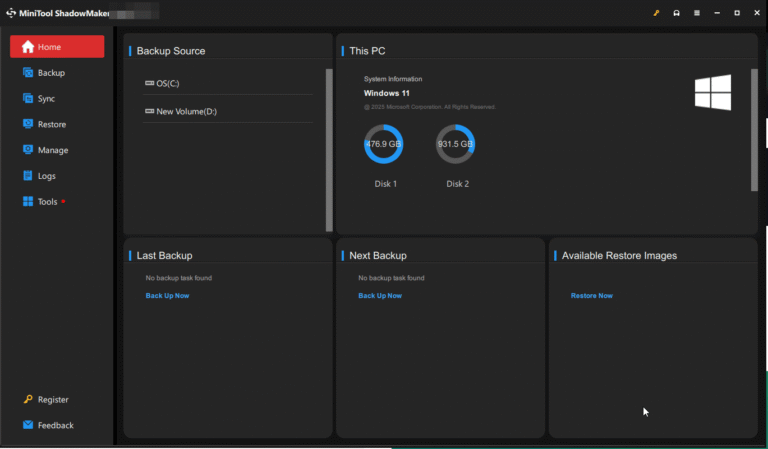Click the Home house icon in sidebar
Viewport: 768px width, 449px height.
(x=28, y=47)
